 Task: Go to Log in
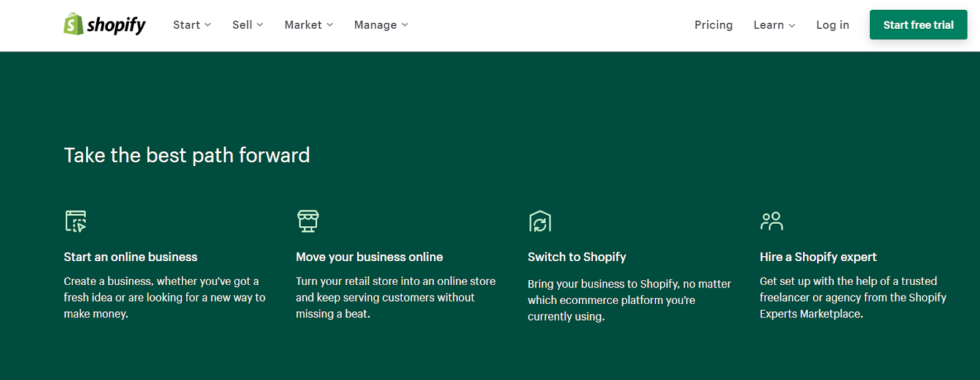832,25
